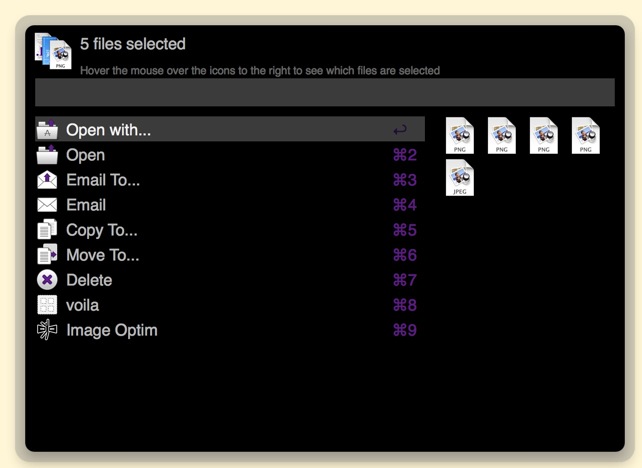642x468 pixels.
Task: Select the first PNG file thumbnail
Action: 460,136
